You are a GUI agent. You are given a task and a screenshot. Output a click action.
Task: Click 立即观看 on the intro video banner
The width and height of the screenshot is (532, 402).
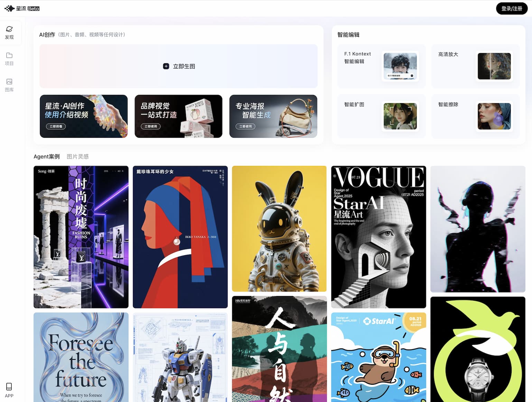[56, 127]
